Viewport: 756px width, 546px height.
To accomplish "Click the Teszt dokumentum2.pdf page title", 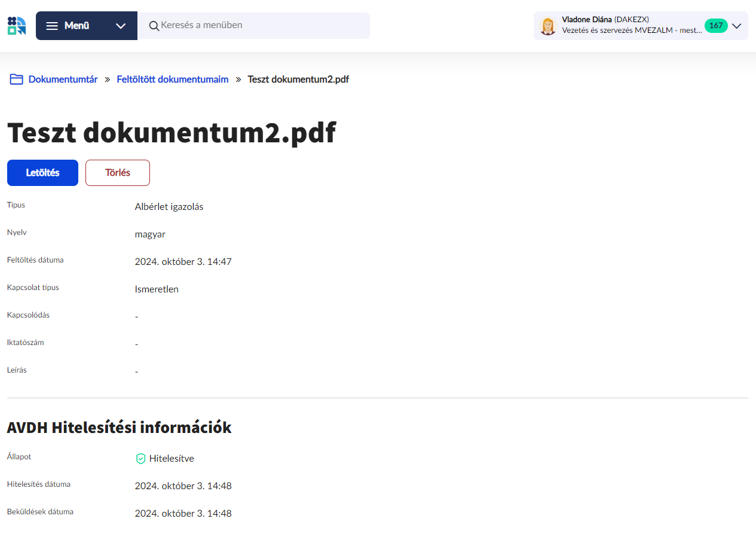I will coord(171,132).
